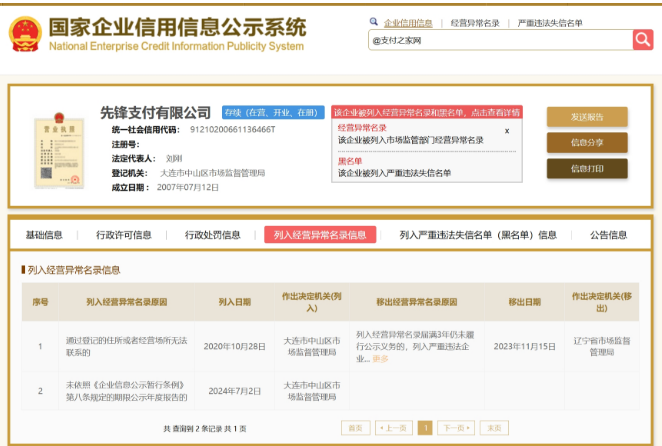
Task: Click the small blue search icon near 企业信用信息
Action: point(373,22)
